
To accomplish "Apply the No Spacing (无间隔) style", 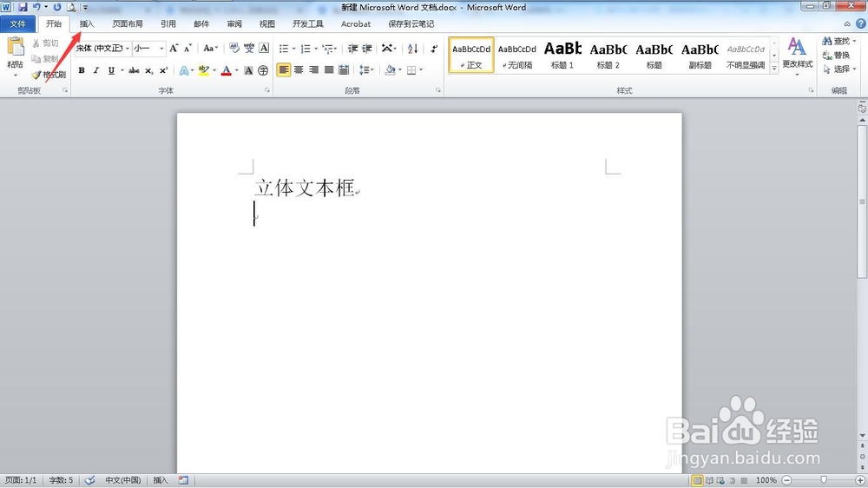I will point(517,55).
